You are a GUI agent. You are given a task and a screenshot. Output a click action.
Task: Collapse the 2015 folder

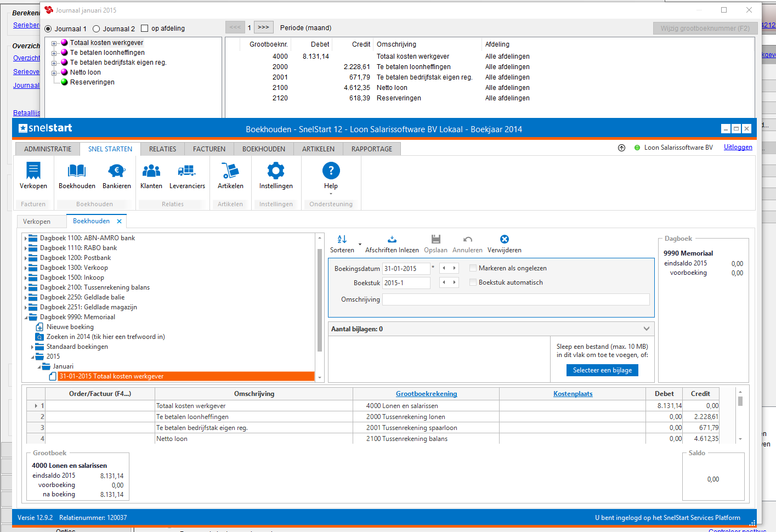[32, 357]
